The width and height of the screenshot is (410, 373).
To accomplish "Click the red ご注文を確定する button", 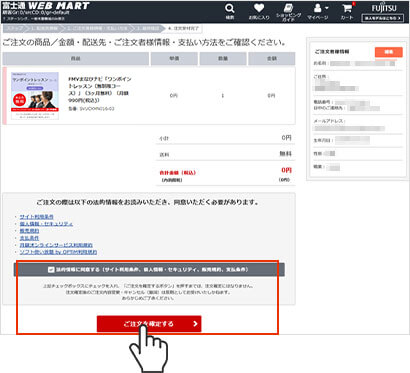I will pyautogui.click(x=149, y=324).
